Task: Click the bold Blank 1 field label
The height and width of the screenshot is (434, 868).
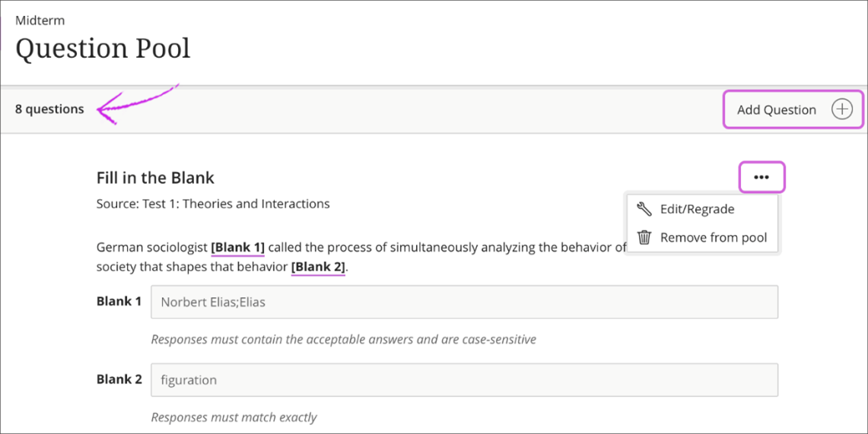Action: [119, 302]
